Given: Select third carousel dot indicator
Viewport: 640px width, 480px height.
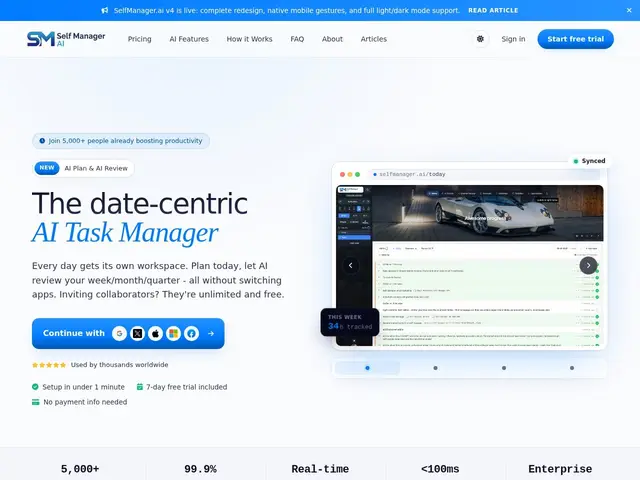Looking at the screenshot, I should pos(504,368).
